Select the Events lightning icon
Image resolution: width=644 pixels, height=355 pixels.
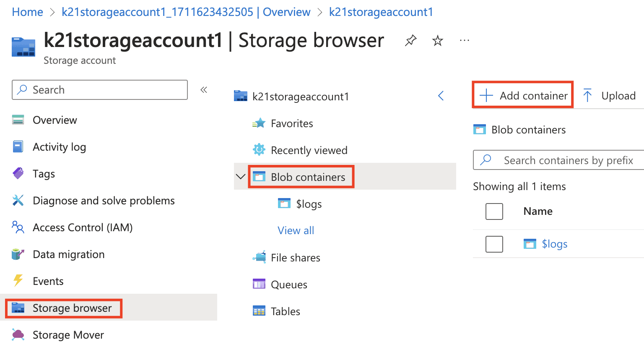pos(18,281)
